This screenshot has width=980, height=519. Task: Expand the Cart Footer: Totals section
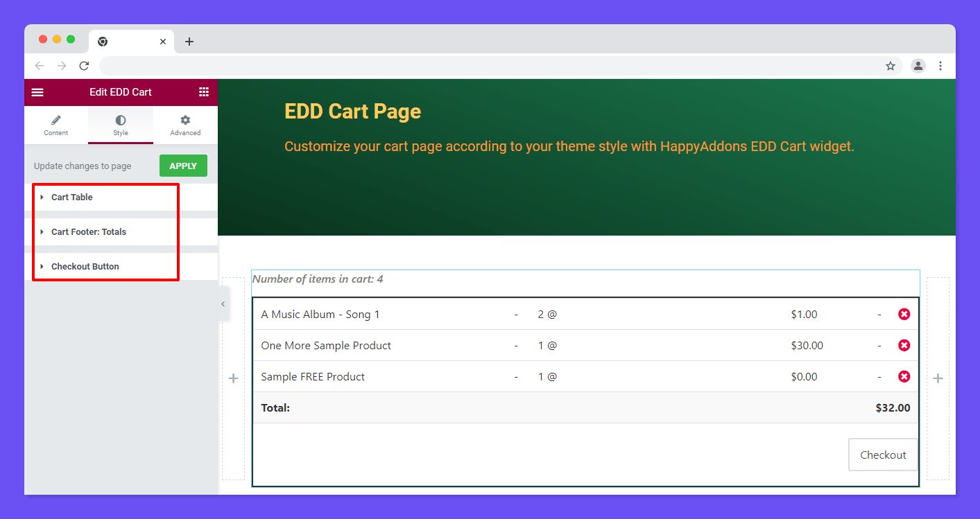point(89,231)
